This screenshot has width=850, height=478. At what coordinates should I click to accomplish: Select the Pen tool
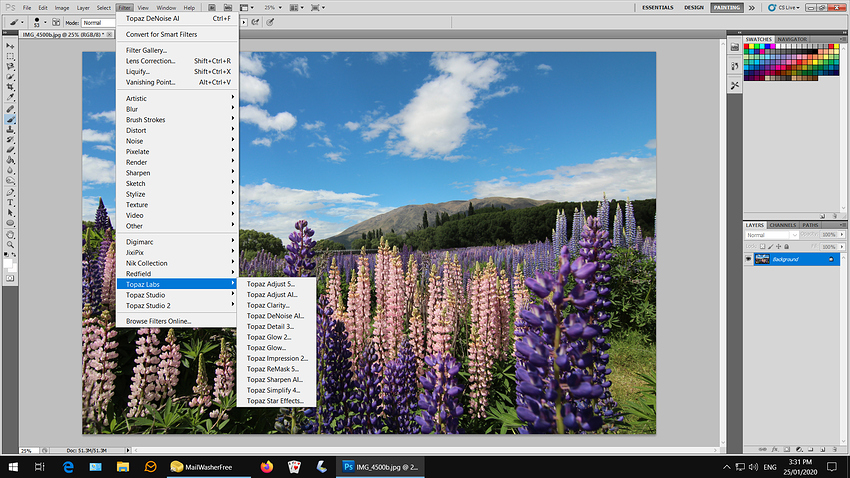11,191
